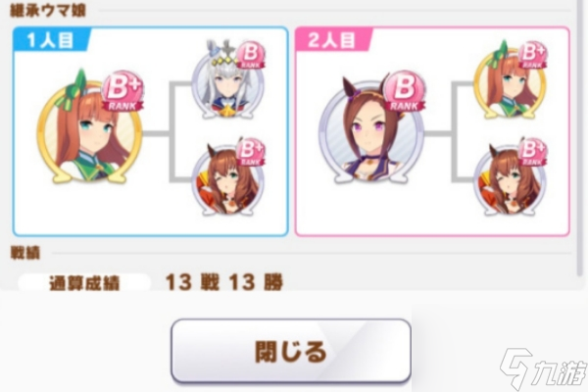Click the 通算成績 label pill

[x=84, y=283]
